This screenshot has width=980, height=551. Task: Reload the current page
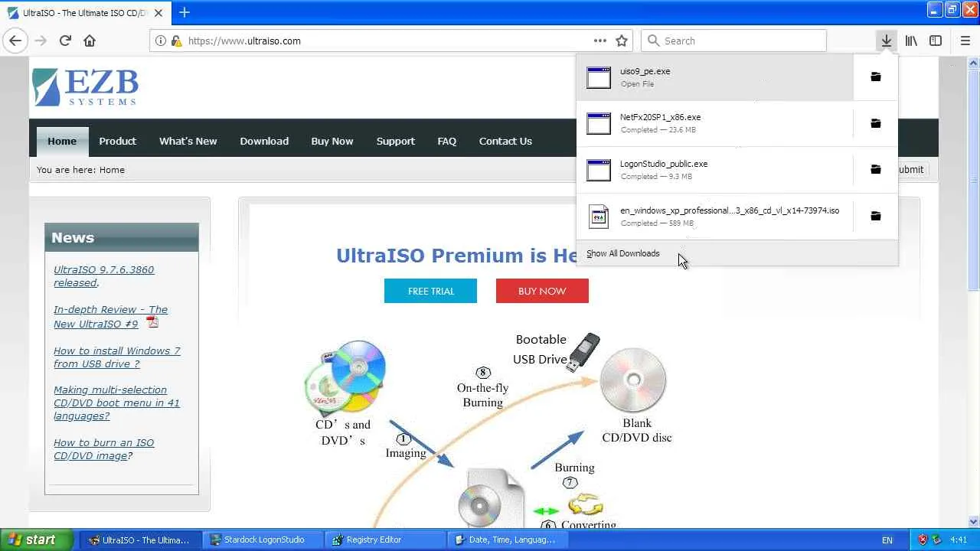[65, 41]
